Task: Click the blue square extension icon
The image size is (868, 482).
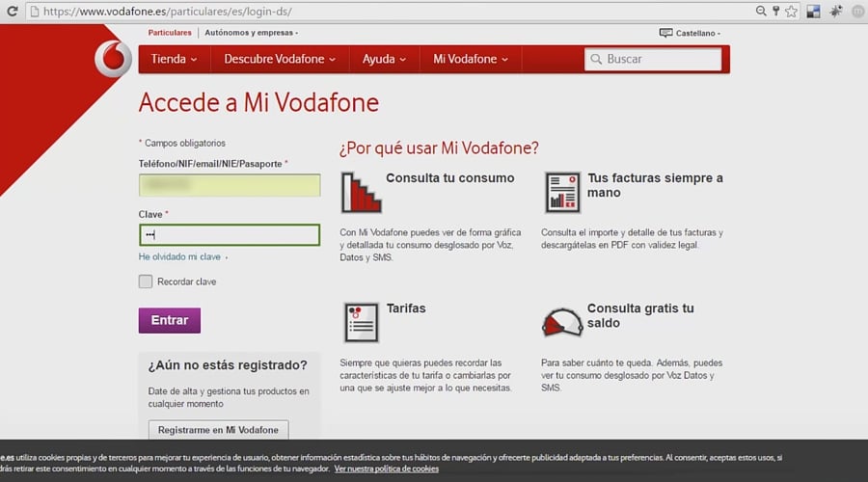Action: [x=813, y=12]
